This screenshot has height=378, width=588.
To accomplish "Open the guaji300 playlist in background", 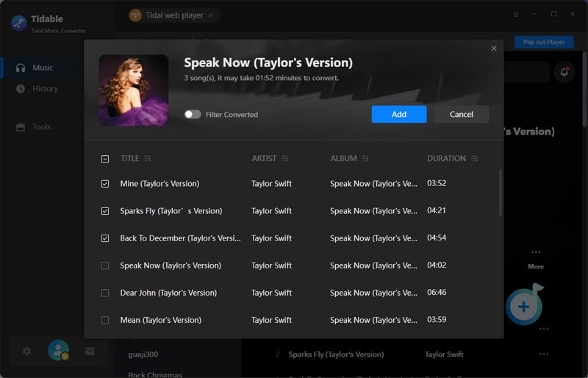I will tap(143, 354).
